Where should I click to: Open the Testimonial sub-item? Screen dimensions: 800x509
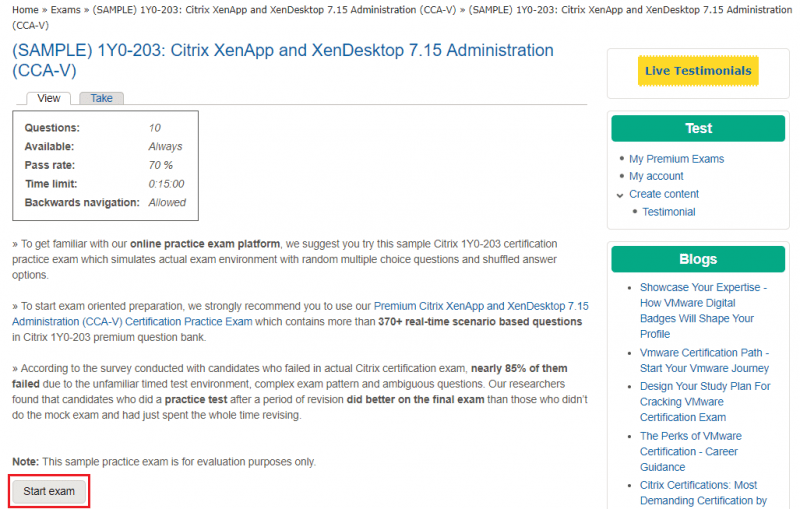coord(668,212)
